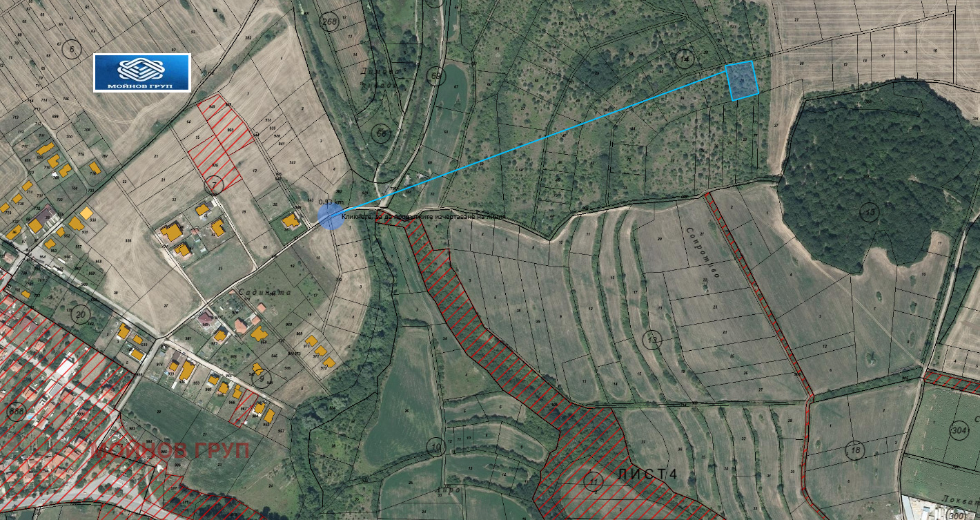
Task: Click the red МОЙНОВ ГРУП watermark text
Action: tap(172, 450)
